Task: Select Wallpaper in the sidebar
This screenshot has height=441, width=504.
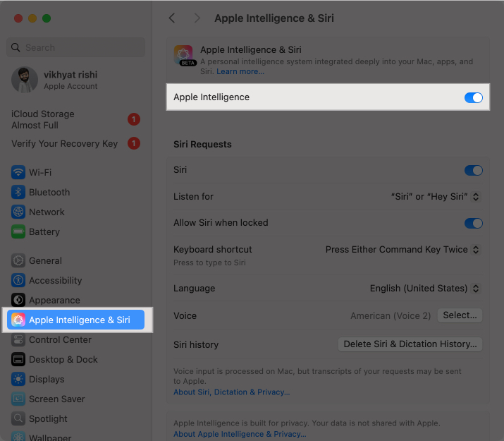Action: click(x=76, y=436)
